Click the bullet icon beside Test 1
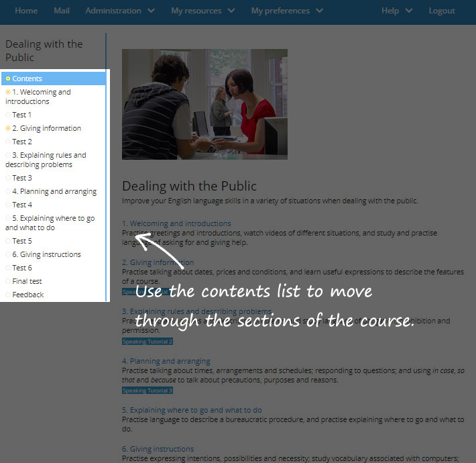This screenshot has width=476, height=463. [x=8, y=115]
